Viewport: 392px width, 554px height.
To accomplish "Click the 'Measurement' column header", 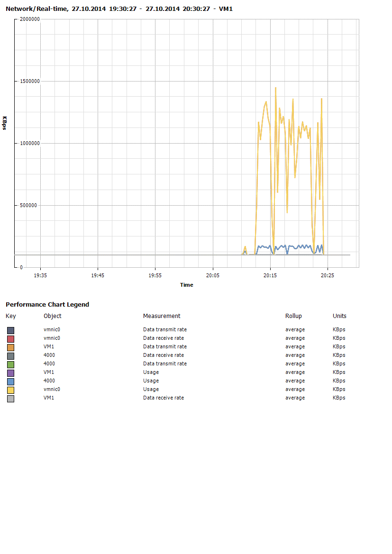I will pos(162,316).
